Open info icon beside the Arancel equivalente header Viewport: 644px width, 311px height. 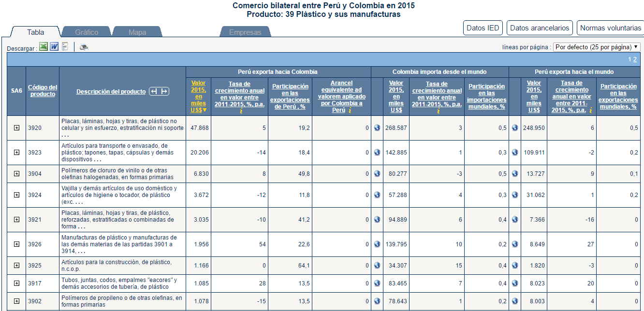[x=350, y=110]
